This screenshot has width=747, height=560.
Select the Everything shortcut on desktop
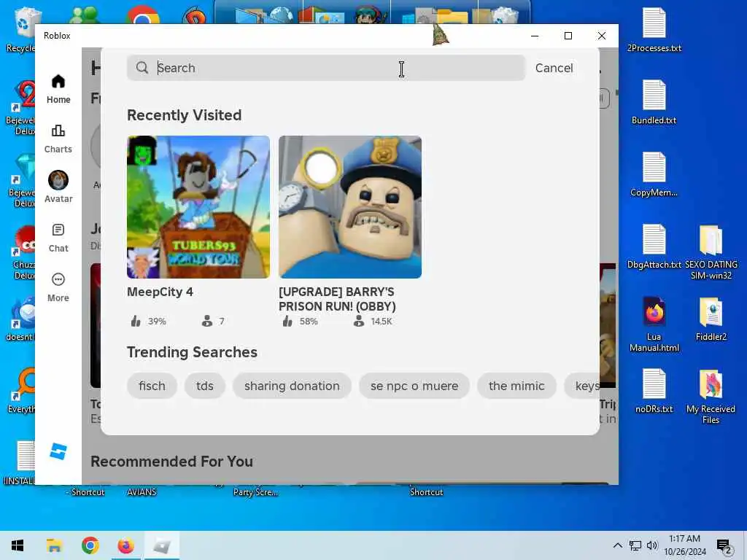pyautogui.click(x=20, y=391)
